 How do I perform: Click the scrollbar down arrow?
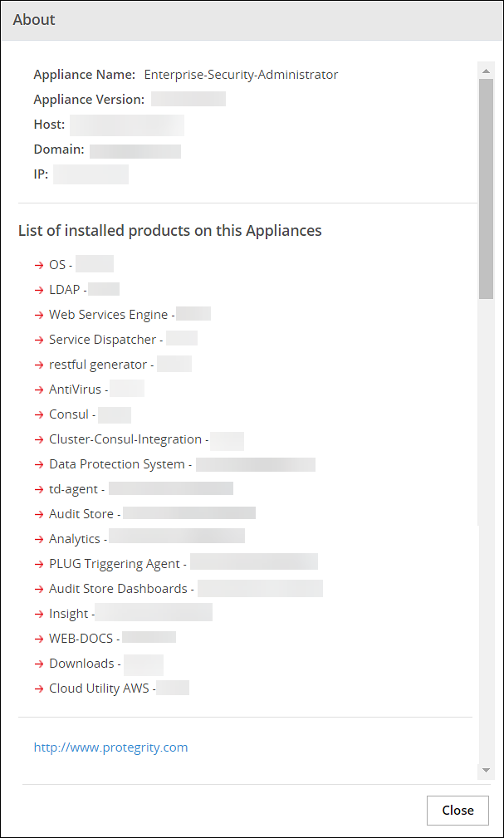487,771
